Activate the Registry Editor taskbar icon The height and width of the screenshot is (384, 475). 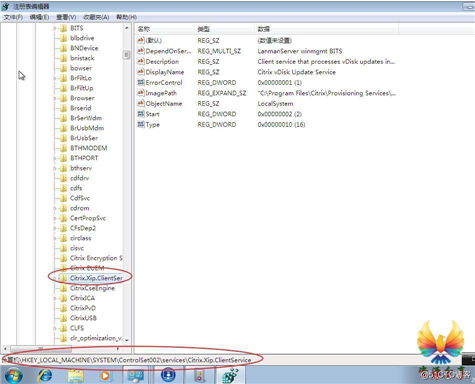click(x=231, y=376)
